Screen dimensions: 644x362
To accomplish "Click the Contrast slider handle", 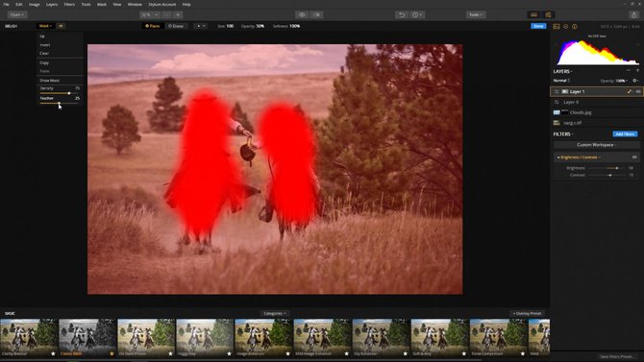I will coord(610,176).
